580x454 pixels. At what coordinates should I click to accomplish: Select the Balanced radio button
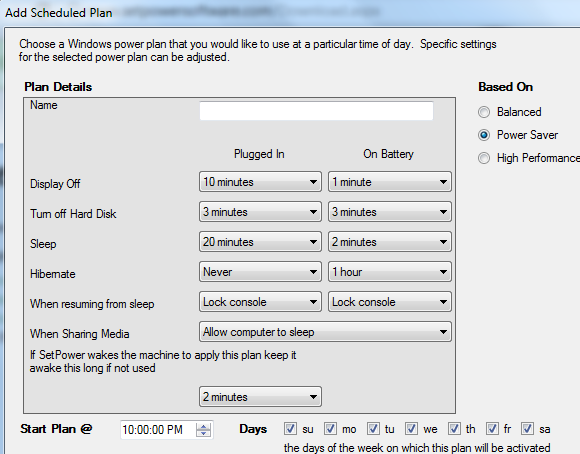[x=484, y=112]
